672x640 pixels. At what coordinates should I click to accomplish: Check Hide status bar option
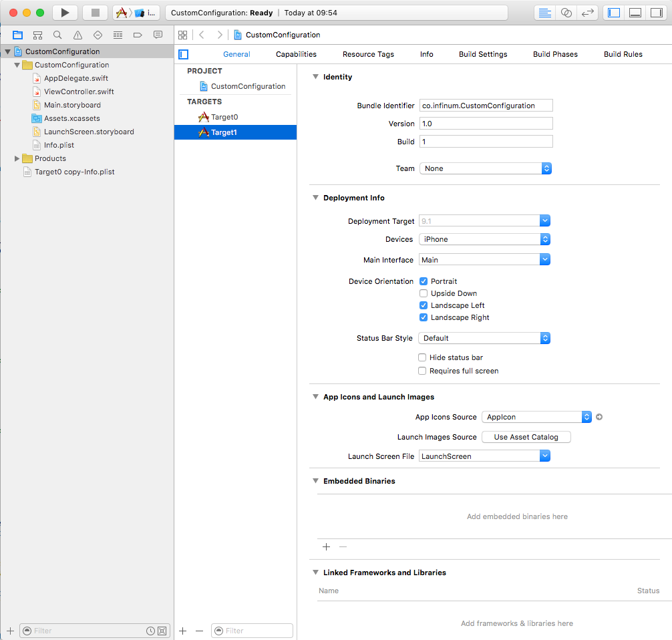pyautogui.click(x=422, y=357)
